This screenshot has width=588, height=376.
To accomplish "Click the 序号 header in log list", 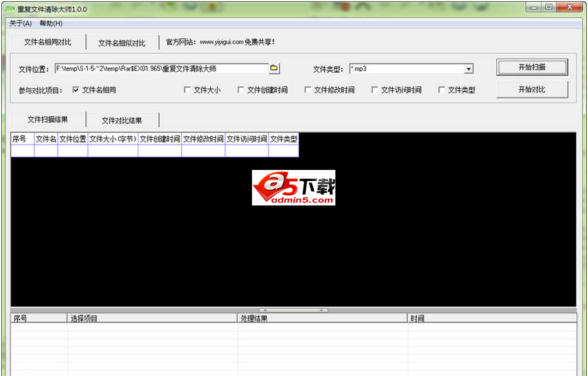I will (x=39, y=319).
